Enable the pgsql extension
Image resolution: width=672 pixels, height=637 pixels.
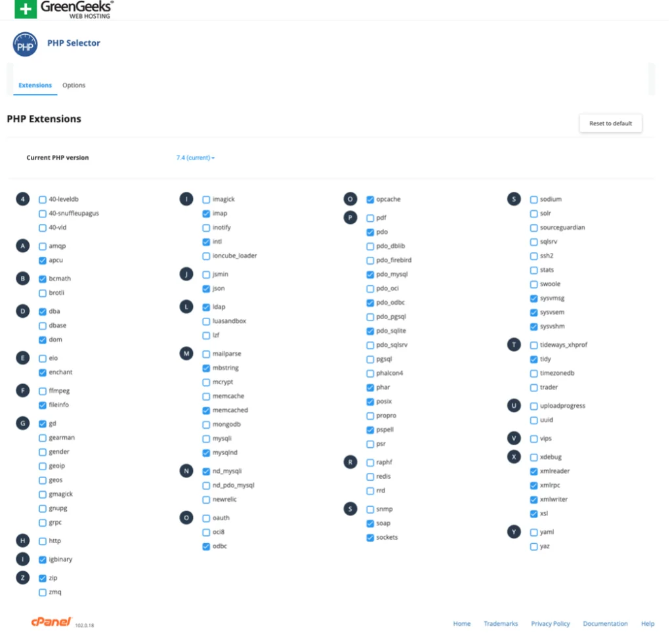pyautogui.click(x=370, y=359)
